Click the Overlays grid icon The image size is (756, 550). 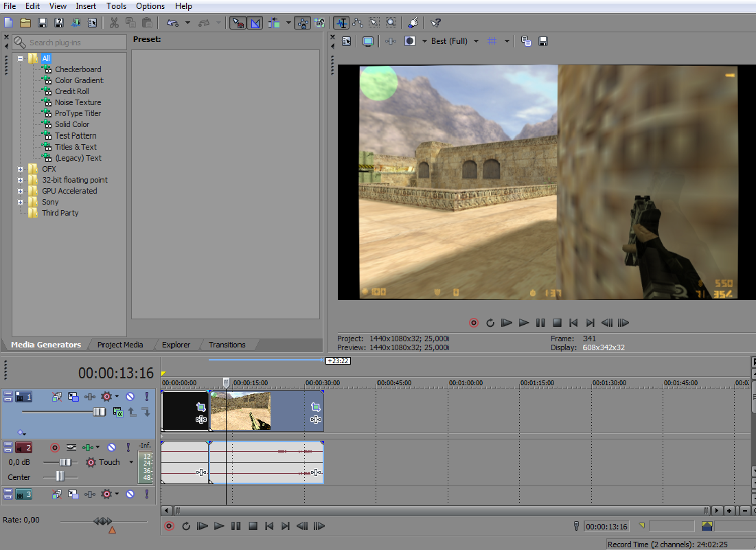point(492,41)
